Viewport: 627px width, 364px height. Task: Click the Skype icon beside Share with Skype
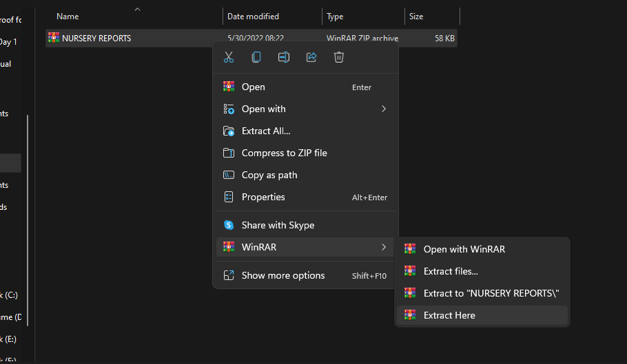tap(229, 225)
